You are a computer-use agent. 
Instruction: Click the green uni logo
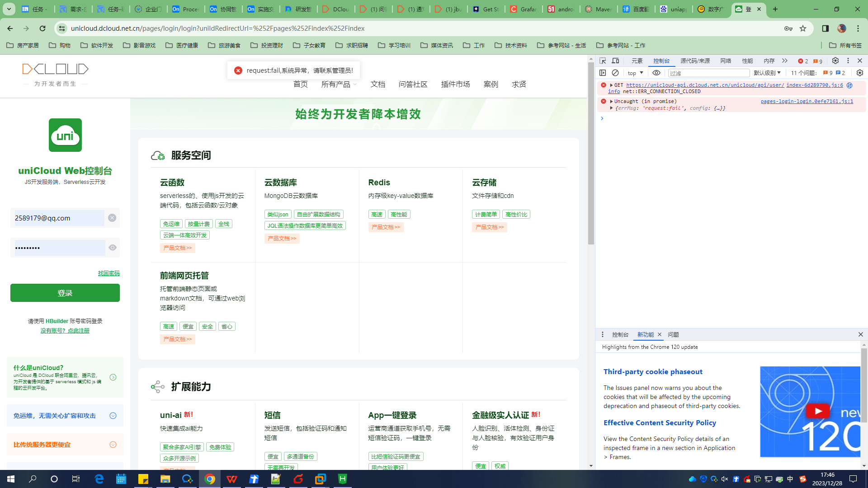point(65,135)
